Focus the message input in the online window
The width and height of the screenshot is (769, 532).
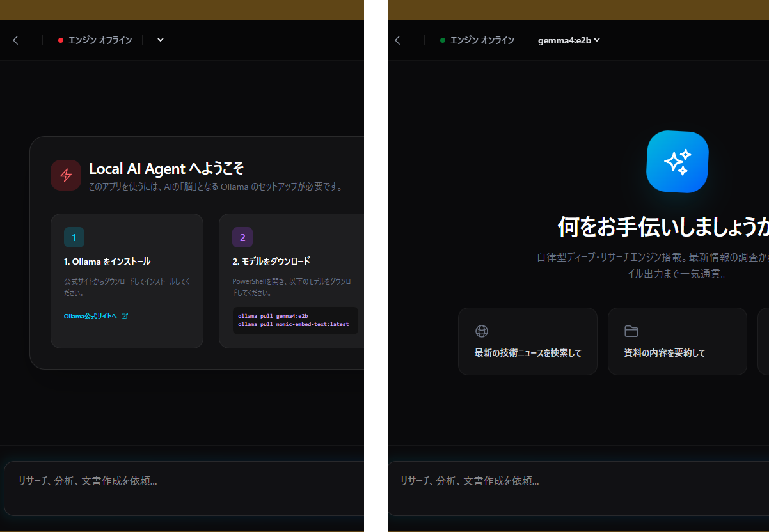point(578,489)
